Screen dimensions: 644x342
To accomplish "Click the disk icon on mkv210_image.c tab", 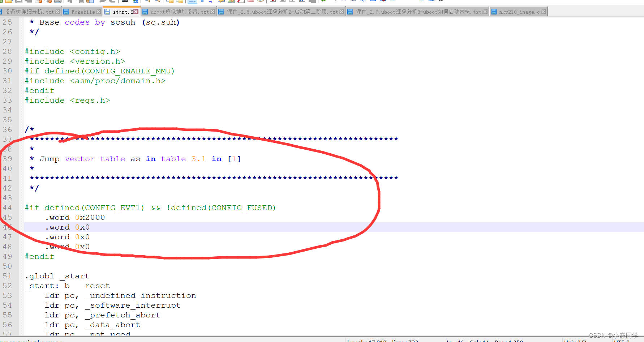I will coord(494,12).
